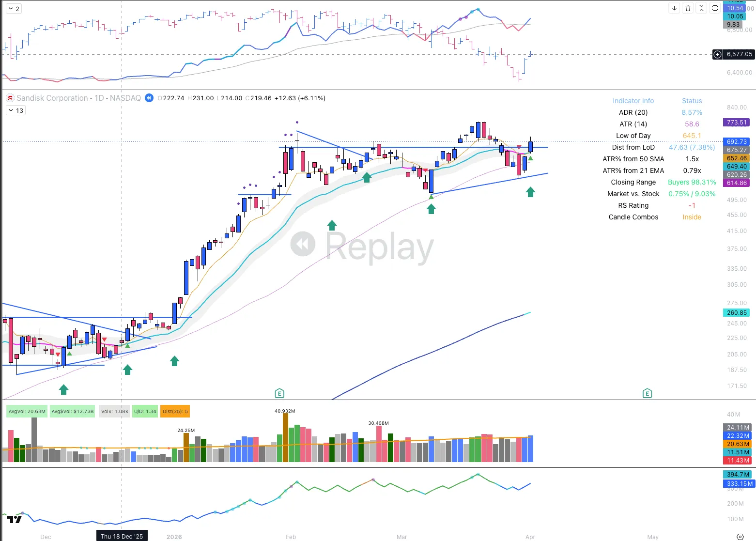Viewport: 756px width, 541px height.
Task: Collapse the top pane using the collapse arrows icon
Action: coord(701,8)
